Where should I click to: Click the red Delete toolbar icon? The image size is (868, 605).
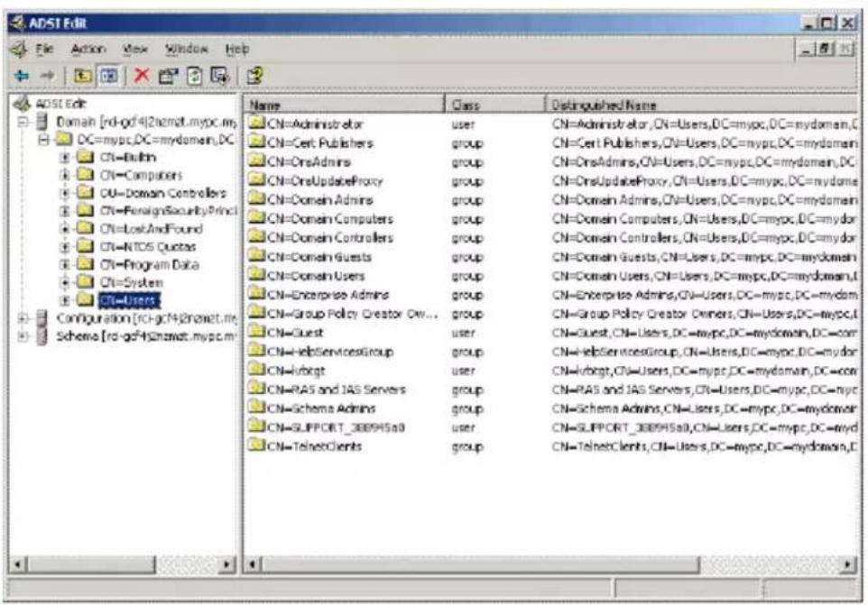point(142,75)
